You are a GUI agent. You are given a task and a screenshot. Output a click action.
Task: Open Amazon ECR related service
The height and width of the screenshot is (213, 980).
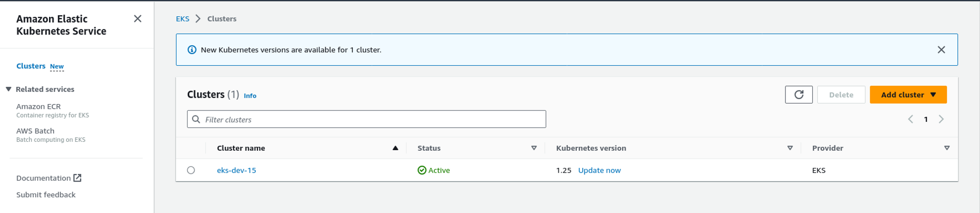click(x=39, y=106)
